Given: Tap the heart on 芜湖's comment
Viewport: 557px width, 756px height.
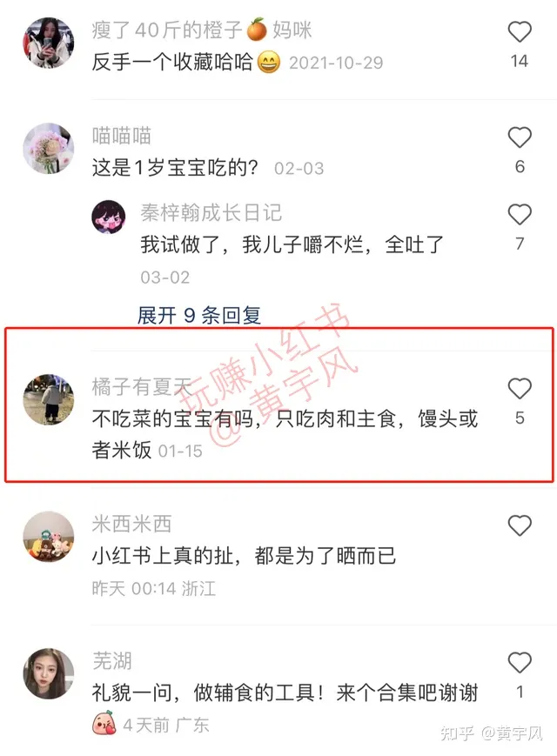Looking at the screenshot, I should [520, 662].
